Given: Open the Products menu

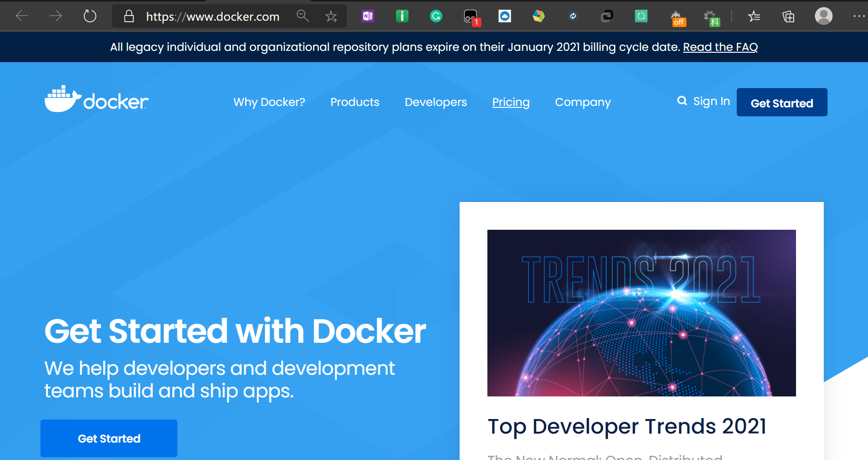Looking at the screenshot, I should [x=355, y=102].
